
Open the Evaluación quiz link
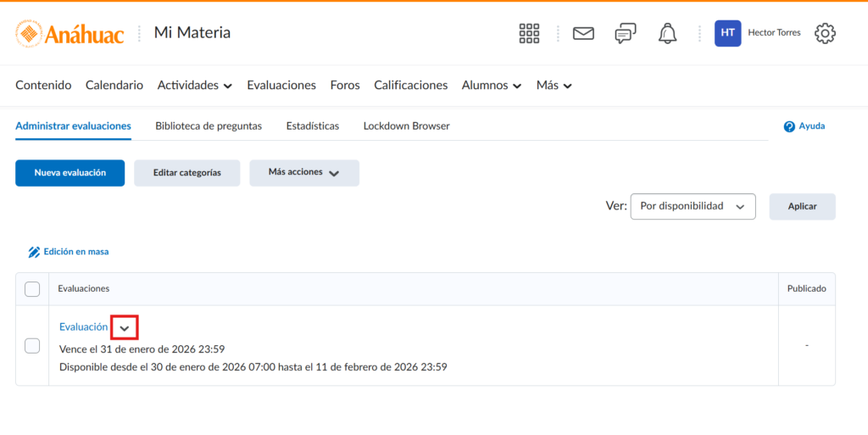click(x=83, y=326)
